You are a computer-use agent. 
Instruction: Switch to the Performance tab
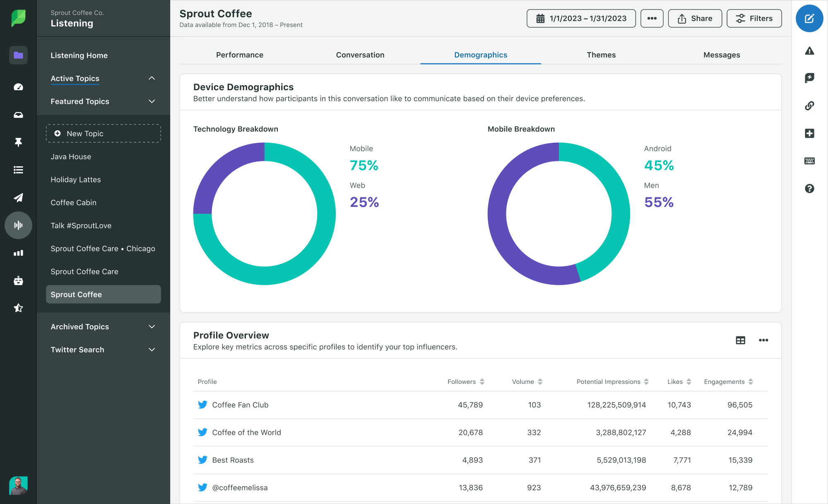[240, 55]
